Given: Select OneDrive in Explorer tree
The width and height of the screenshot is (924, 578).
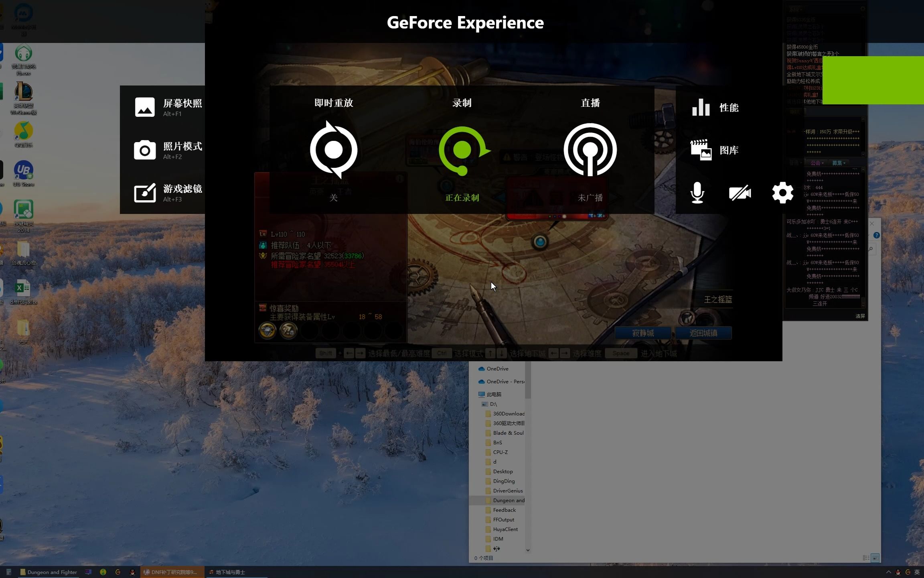Looking at the screenshot, I should click(x=494, y=369).
